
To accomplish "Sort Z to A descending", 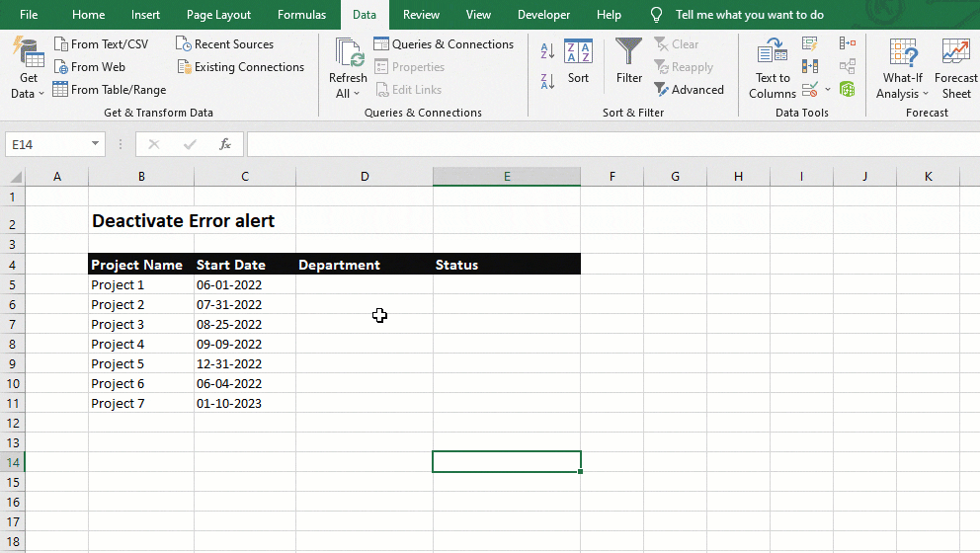I will [x=547, y=81].
